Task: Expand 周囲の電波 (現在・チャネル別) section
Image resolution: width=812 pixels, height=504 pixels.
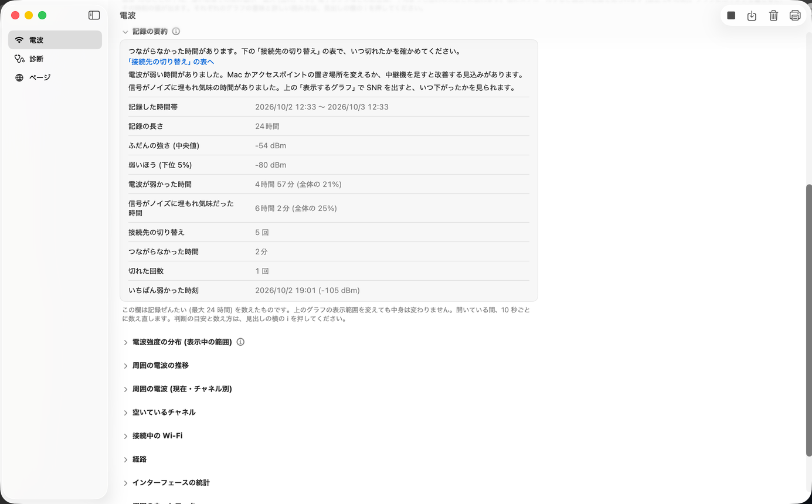Action: (125, 389)
